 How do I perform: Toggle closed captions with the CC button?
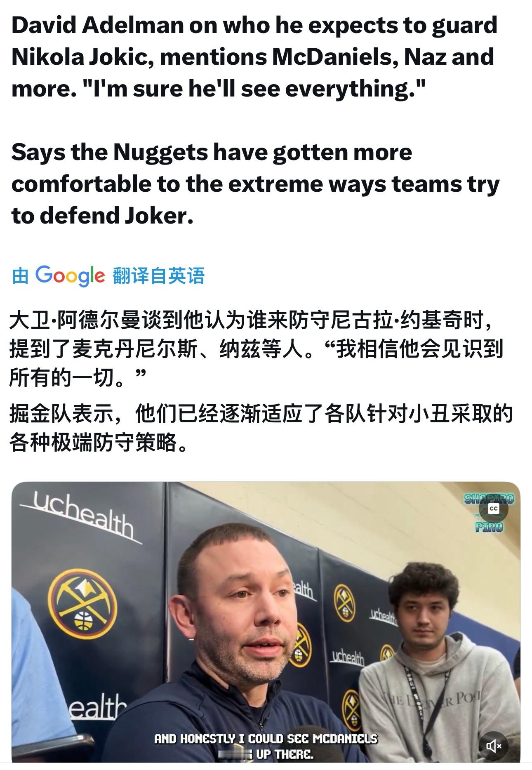point(493,509)
